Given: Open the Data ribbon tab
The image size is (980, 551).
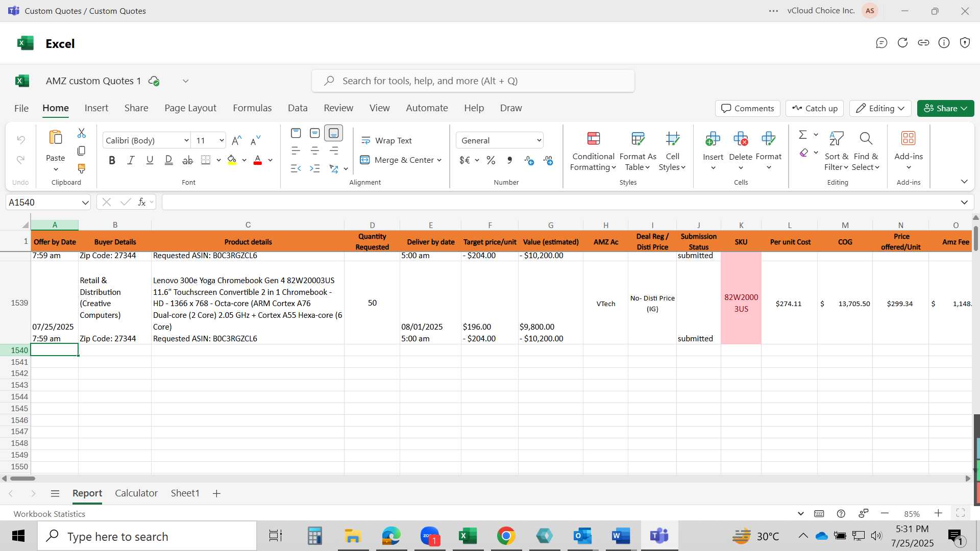Looking at the screenshot, I should click(298, 108).
